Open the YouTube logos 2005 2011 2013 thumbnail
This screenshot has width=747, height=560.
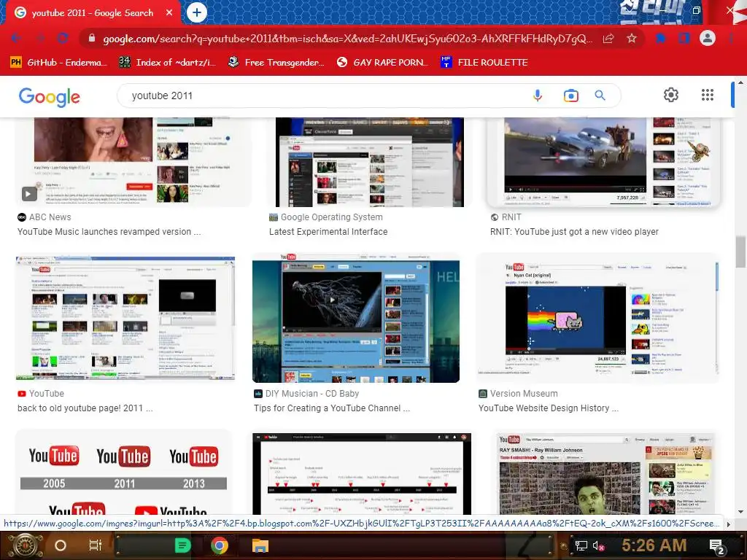coord(123,472)
